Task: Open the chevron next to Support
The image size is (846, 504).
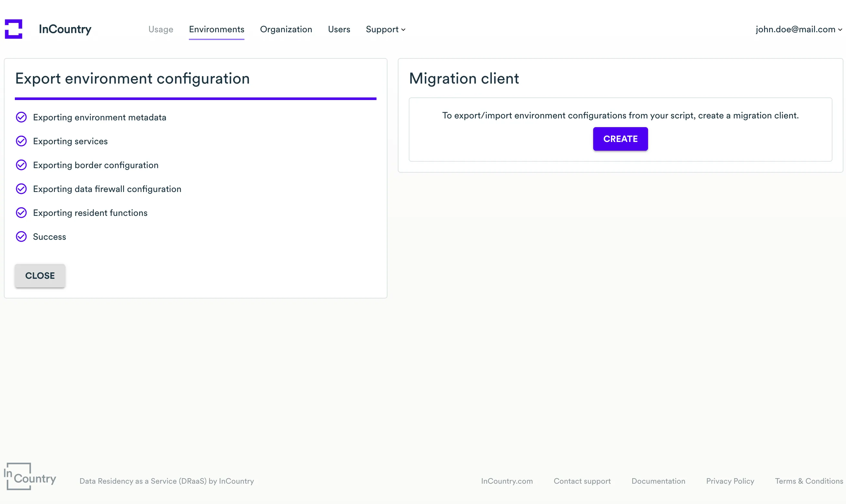Action: pos(403,30)
